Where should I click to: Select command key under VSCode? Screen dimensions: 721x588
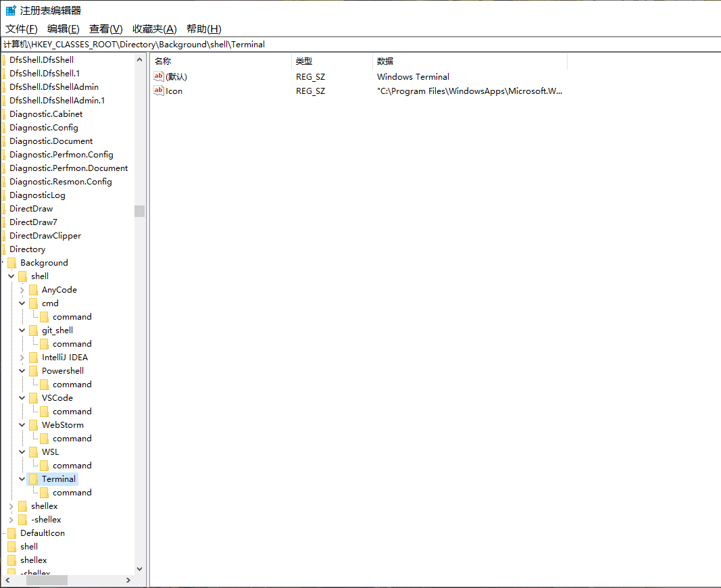pyautogui.click(x=72, y=412)
